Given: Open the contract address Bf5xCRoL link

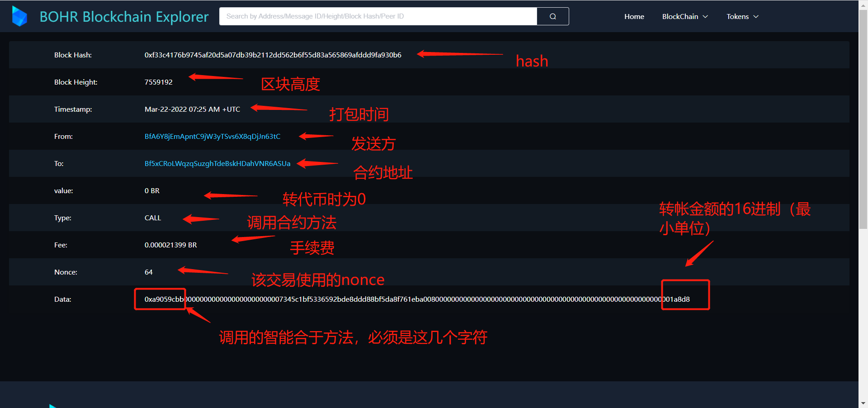Looking at the screenshot, I should 217,163.
